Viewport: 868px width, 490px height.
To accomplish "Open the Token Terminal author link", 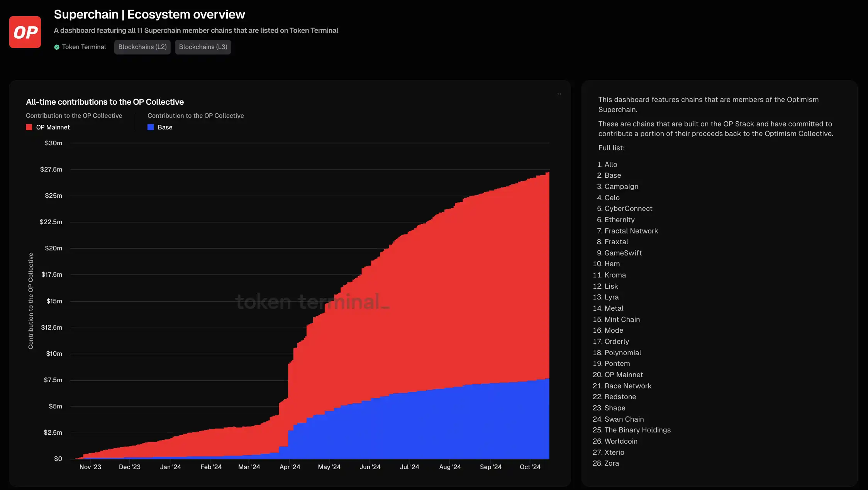I will (x=84, y=47).
